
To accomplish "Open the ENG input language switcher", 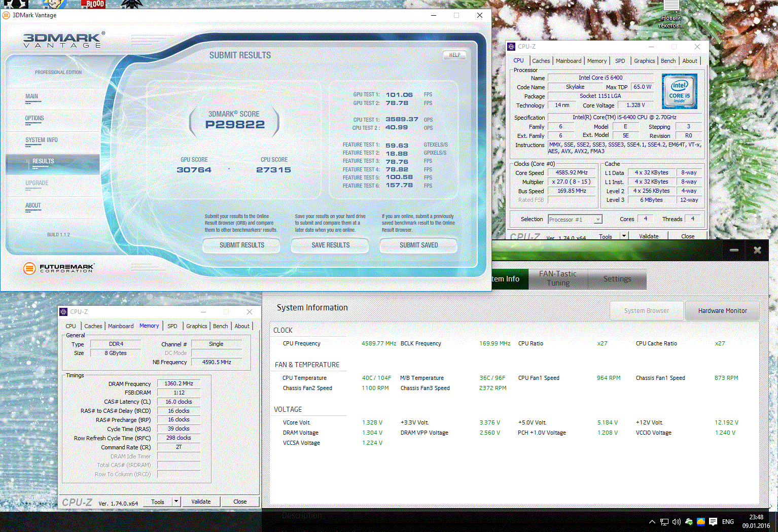I will click(728, 521).
